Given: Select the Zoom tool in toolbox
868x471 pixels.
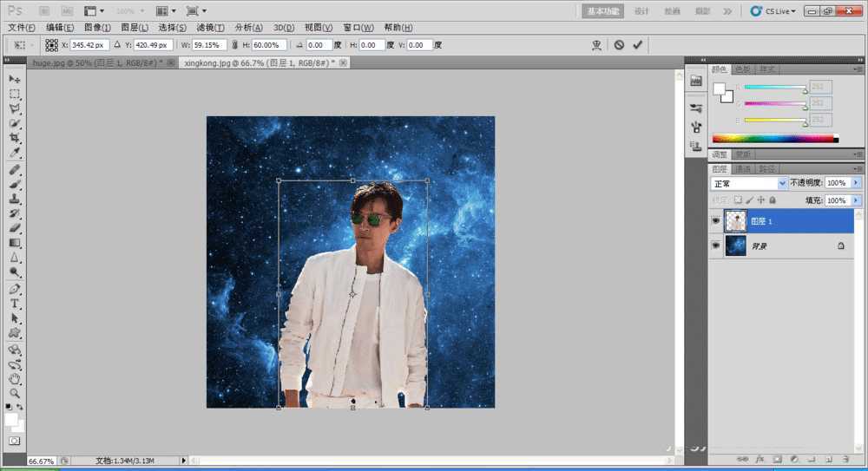Looking at the screenshot, I should point(15,393).
